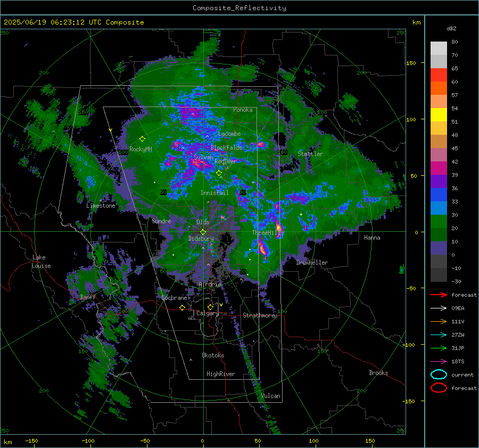Click the Composite_Reflectivity title text
The width and height of the screenshot is (479, 448).
click(x=239, y=8)
